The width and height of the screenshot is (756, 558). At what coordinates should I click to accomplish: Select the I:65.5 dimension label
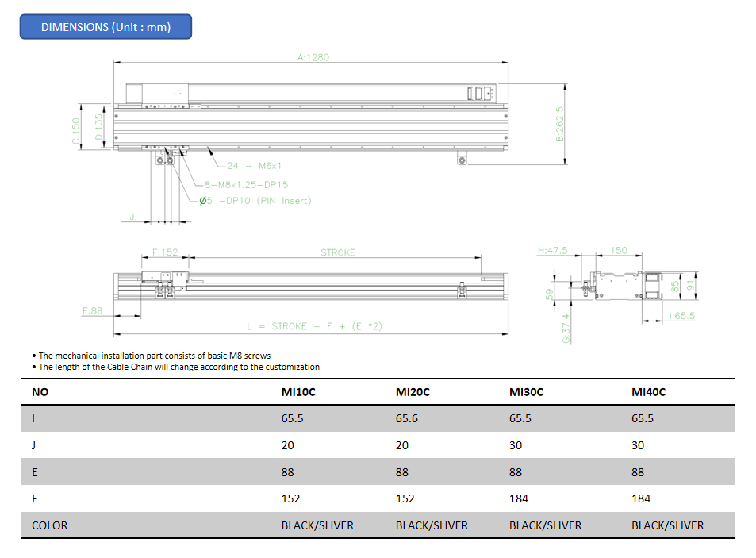681,316
